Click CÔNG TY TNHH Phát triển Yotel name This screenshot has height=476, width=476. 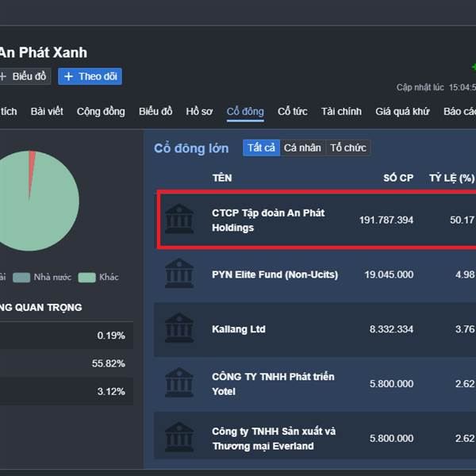tap(273, 384)
